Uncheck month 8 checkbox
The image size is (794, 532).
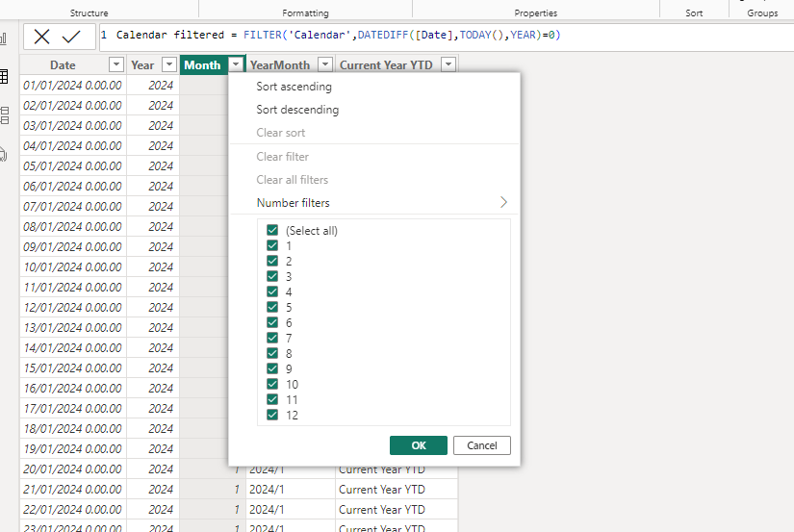[x=272, y=353]
